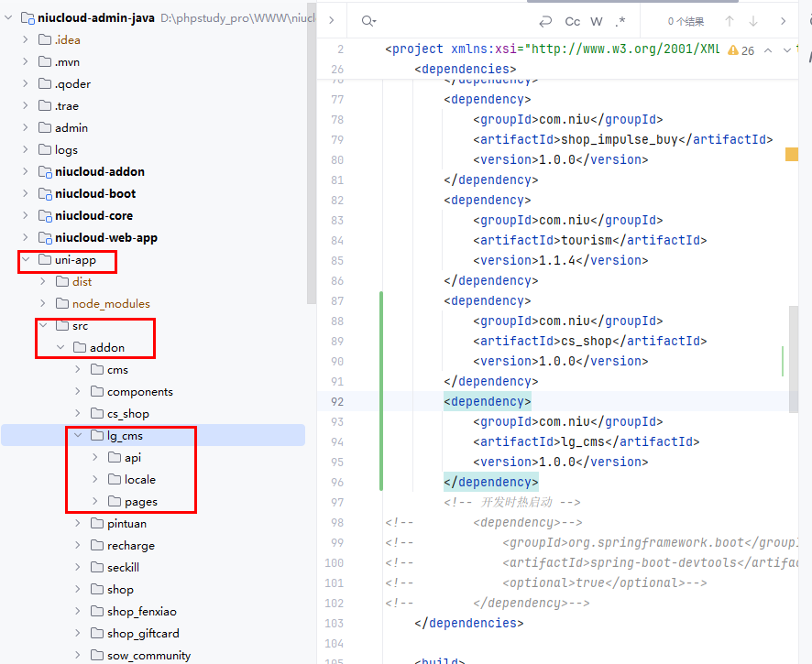Image resolution: width=812 pixels, height=664 pixels.
Task: Click the search history magnifier icon
Action: coord(368,21)
